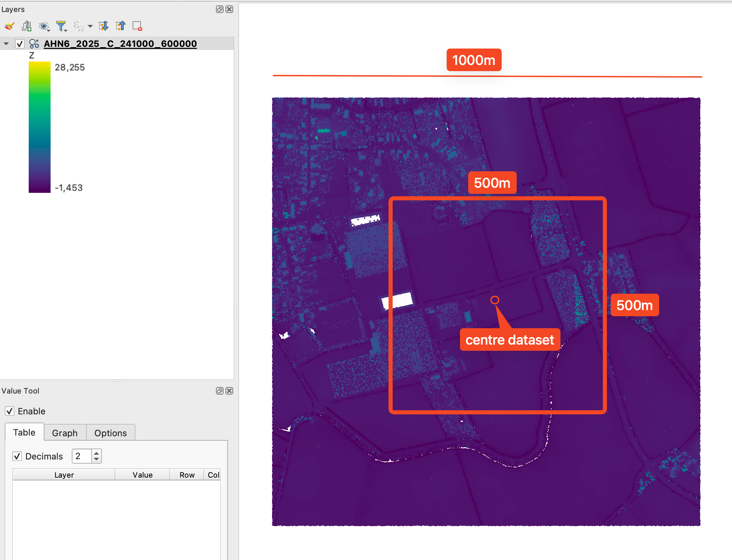Screen dimensions: 732x560
Task: Switch to the Graph tab
Action: (65, 433)
